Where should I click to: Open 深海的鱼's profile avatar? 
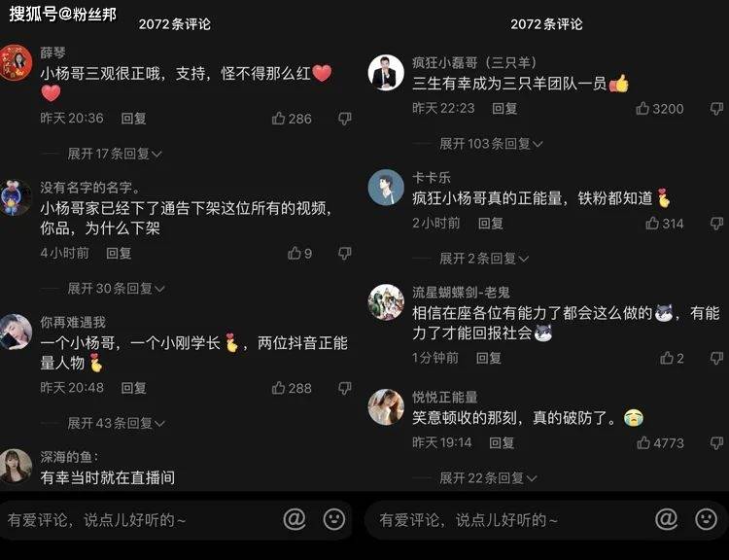[x=16, y=466]
